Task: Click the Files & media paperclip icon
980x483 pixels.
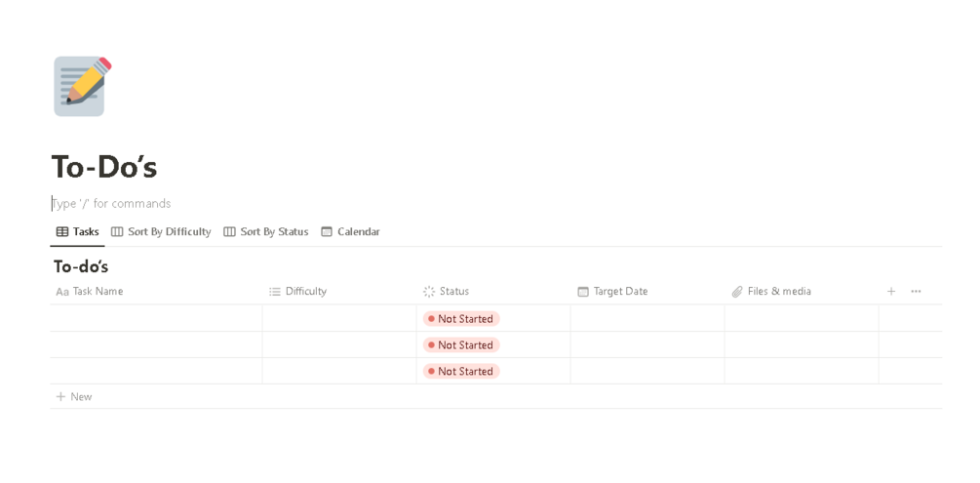Action: coord(737,292)
